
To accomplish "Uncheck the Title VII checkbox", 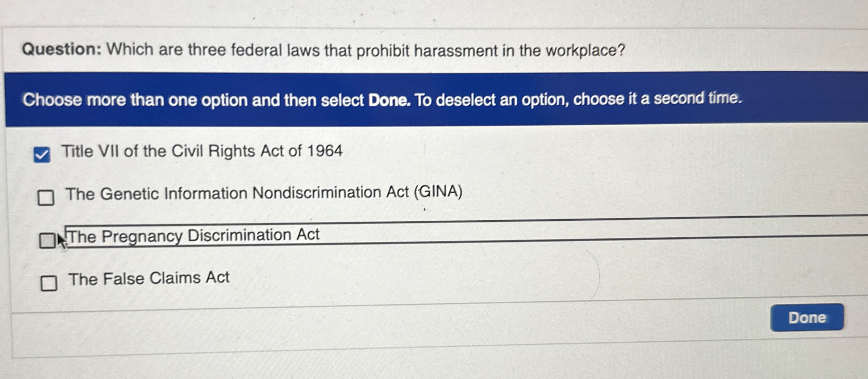I will pos(42,155).
